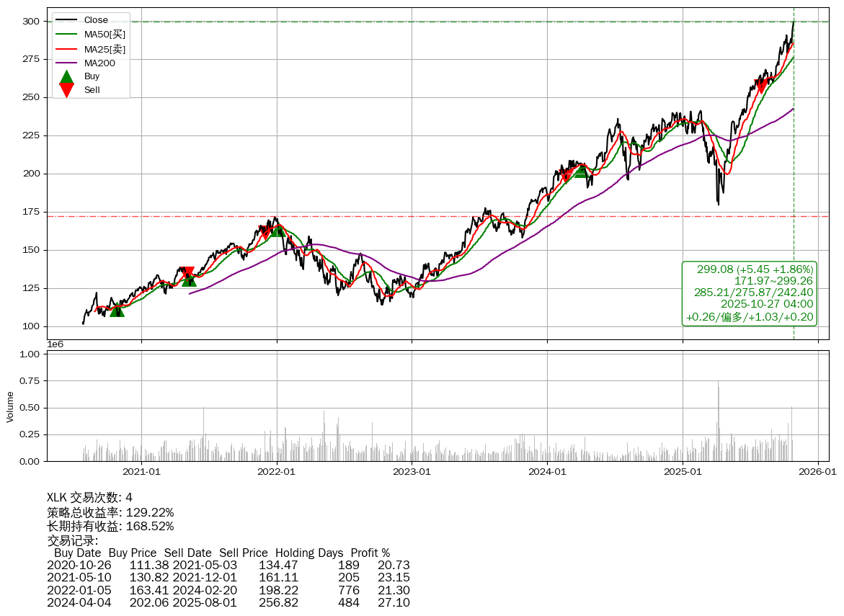Select the MA50[买] legend label
Screen dimensions: 844x616
[x=105, y=35]
